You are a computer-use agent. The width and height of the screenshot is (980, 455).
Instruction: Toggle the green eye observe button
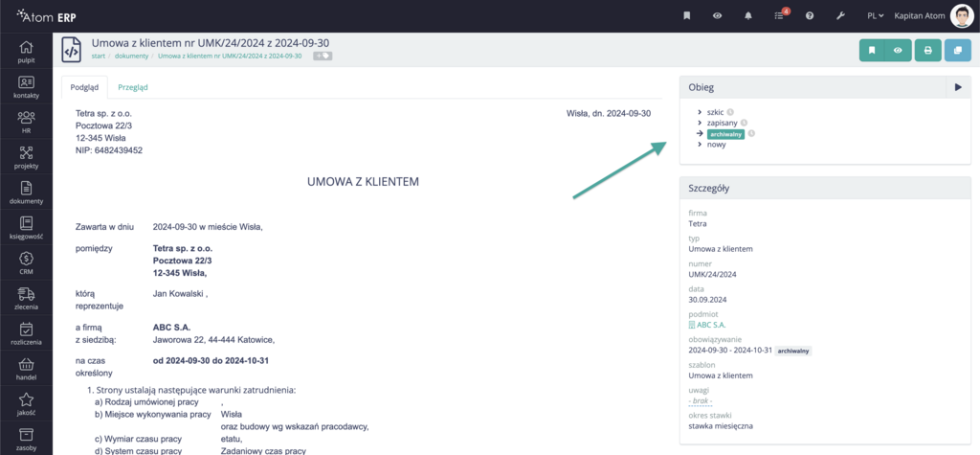[x=898, y=50]
